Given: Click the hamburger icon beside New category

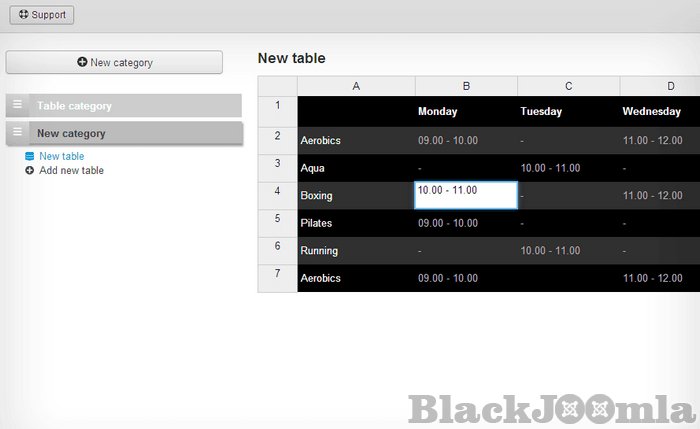Looking at the screenshot, I should 18,132.
